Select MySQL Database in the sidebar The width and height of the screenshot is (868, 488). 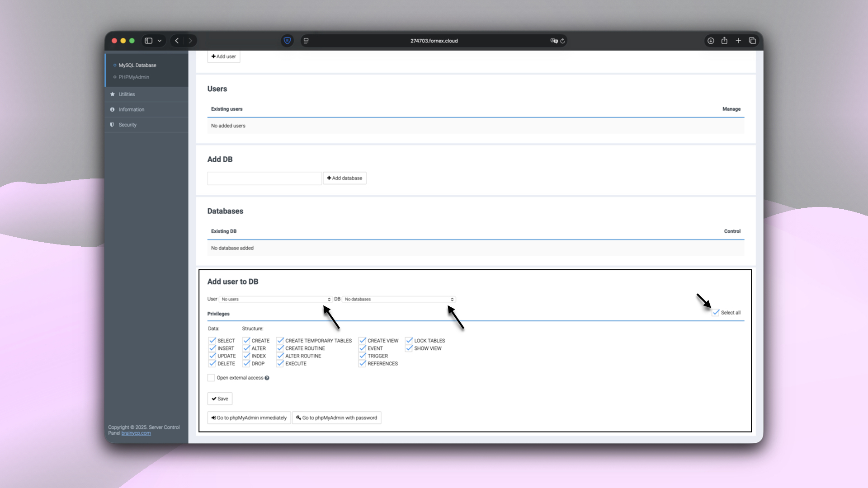[x=137, y=65]
